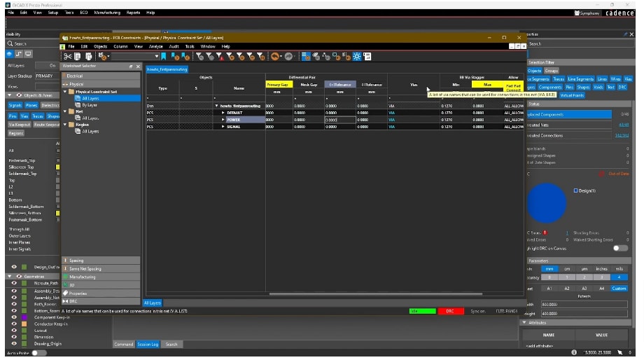Viewport: 644px width, 360px height.
Task: Select the Virtual Points filter button
Action: point(572,95)
